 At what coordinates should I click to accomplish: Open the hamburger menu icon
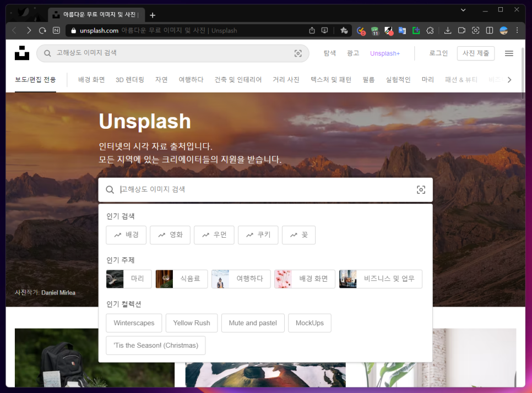509,53
